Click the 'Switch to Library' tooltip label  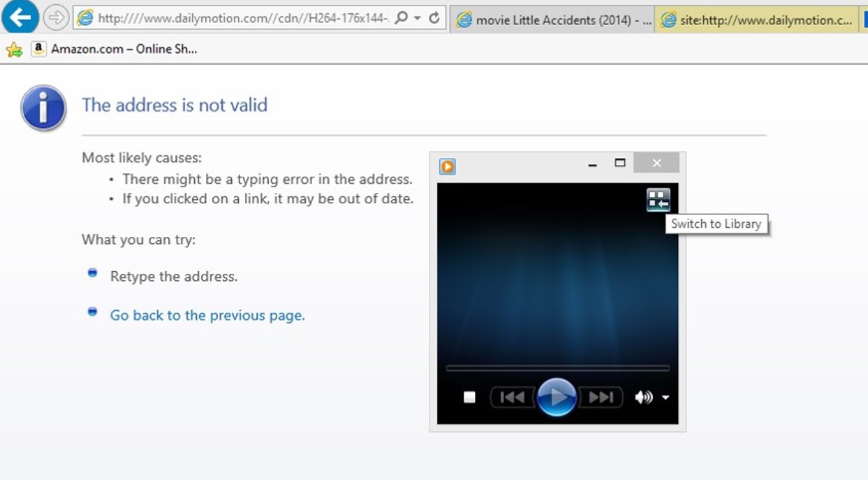(x=716, y=224)
